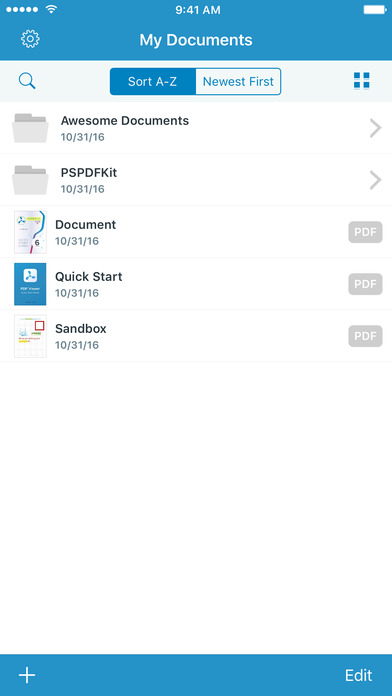
Task: Tap the PDF badge on Sandbox row
Action: 365,336
